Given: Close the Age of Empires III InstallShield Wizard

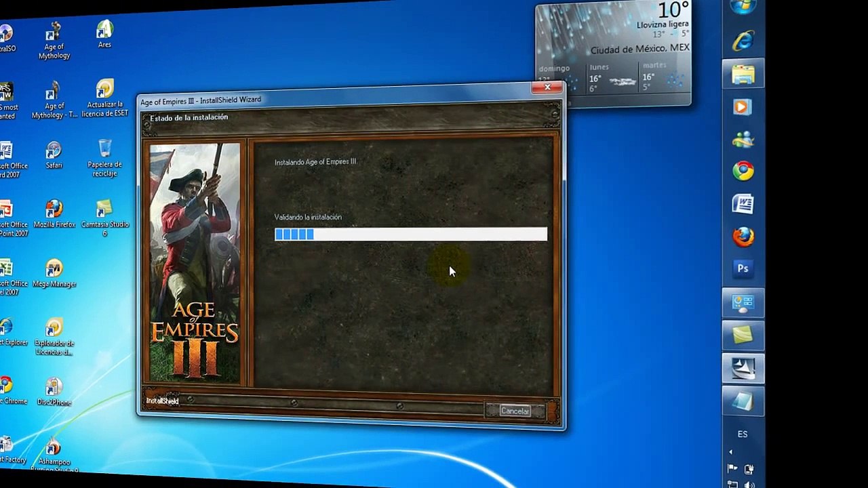Looking at the screenshot, I should 547,87.
